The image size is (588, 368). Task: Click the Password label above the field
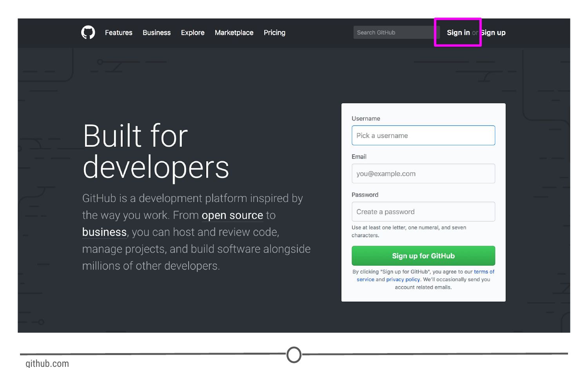(365, 195)
